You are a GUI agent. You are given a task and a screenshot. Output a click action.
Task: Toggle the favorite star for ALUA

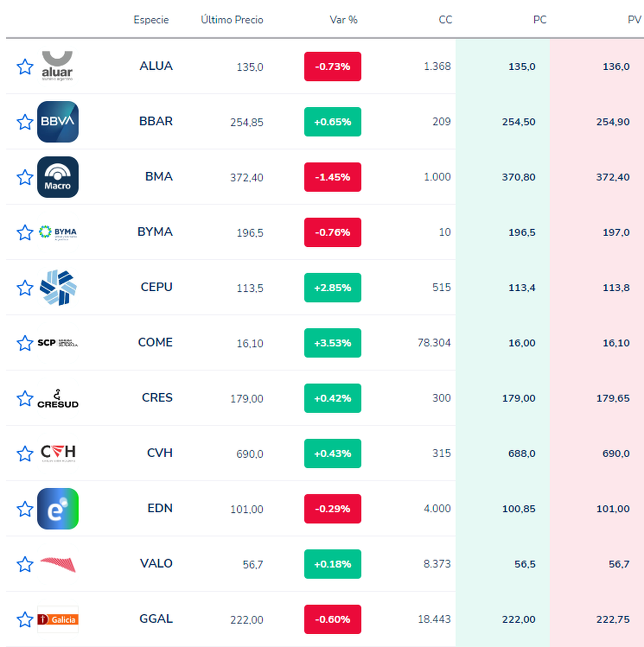pyautogui.click(x=25, y=67)
